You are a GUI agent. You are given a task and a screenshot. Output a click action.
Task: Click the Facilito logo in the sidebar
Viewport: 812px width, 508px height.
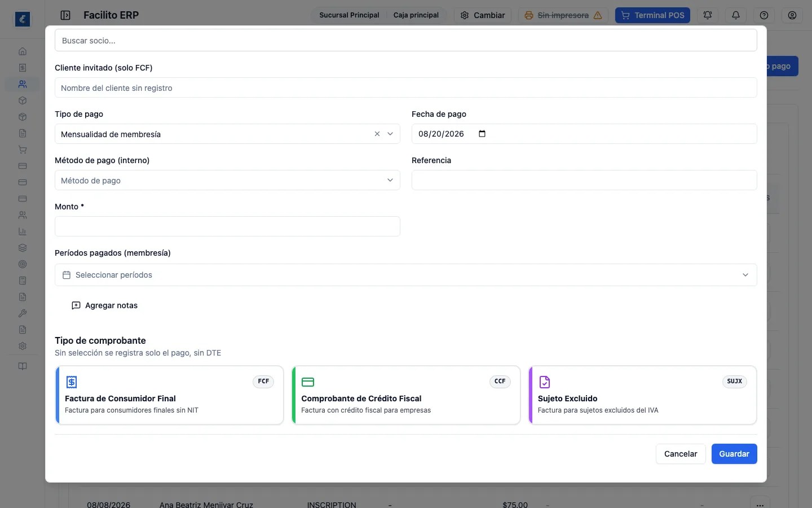coord(23,19)
